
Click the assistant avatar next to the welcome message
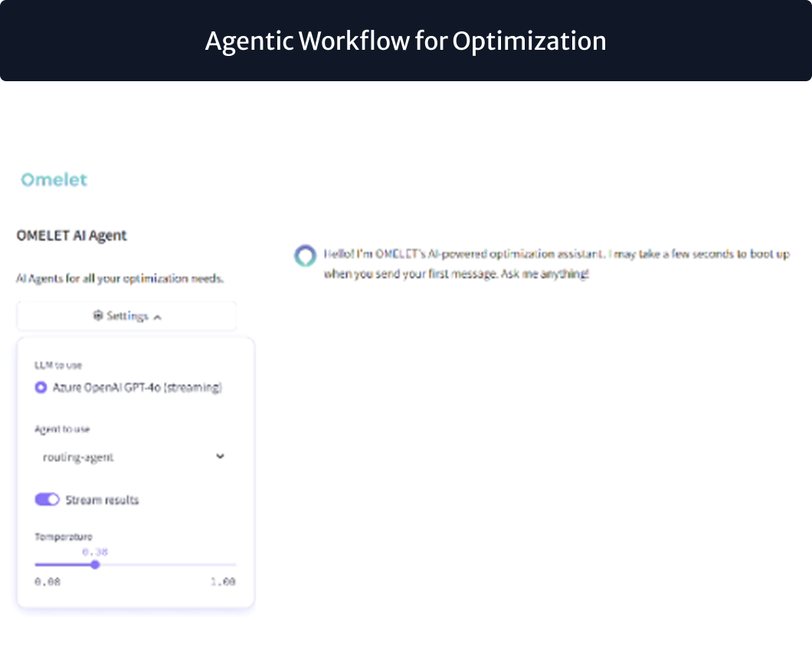coord(306,256)
